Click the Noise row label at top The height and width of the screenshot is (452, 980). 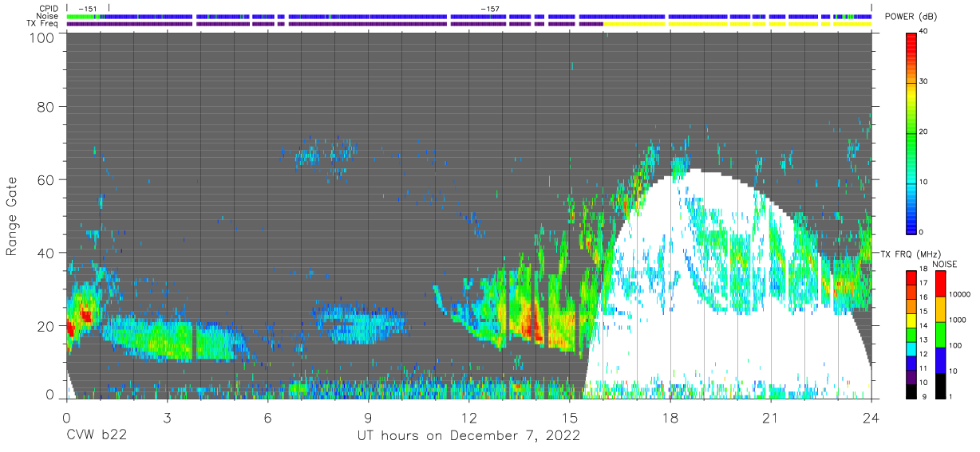point(47,16)
